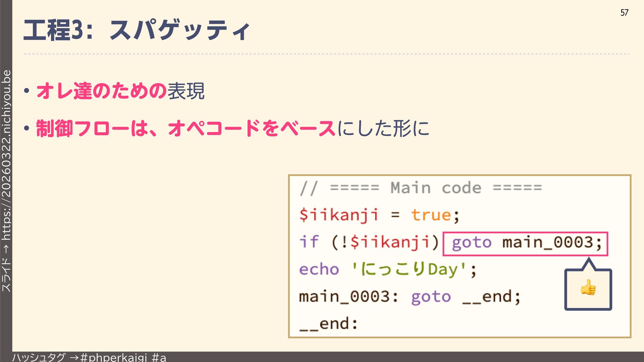Click the #phperkaigi hashtag in footer
The width and height of the screenshot is (644, 362).
point(114,357)
